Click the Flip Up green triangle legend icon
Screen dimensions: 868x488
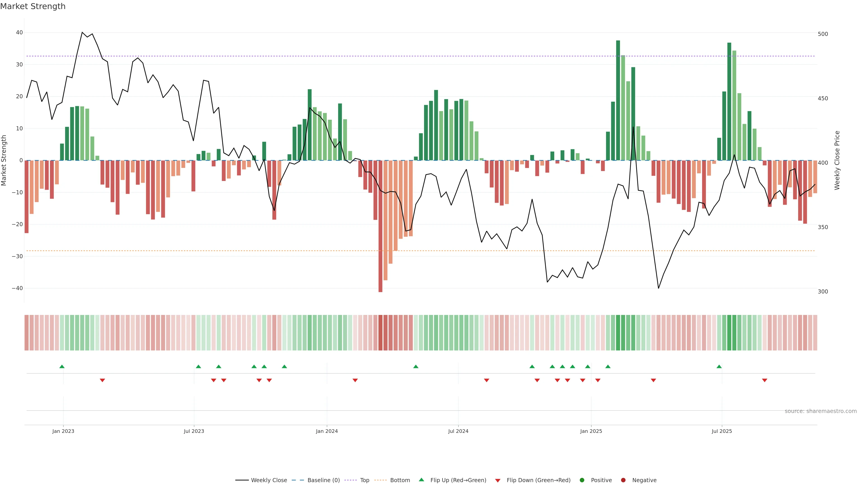[421, 480]
